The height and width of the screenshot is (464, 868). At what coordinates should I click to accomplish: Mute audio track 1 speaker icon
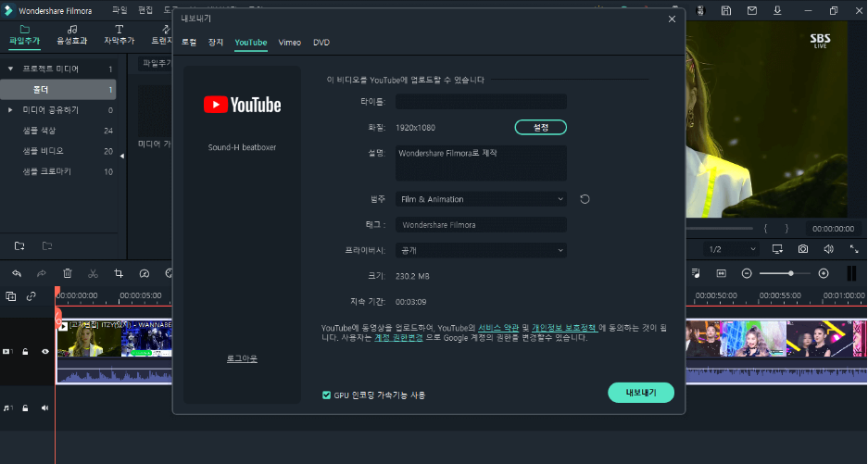pos(45,408)
